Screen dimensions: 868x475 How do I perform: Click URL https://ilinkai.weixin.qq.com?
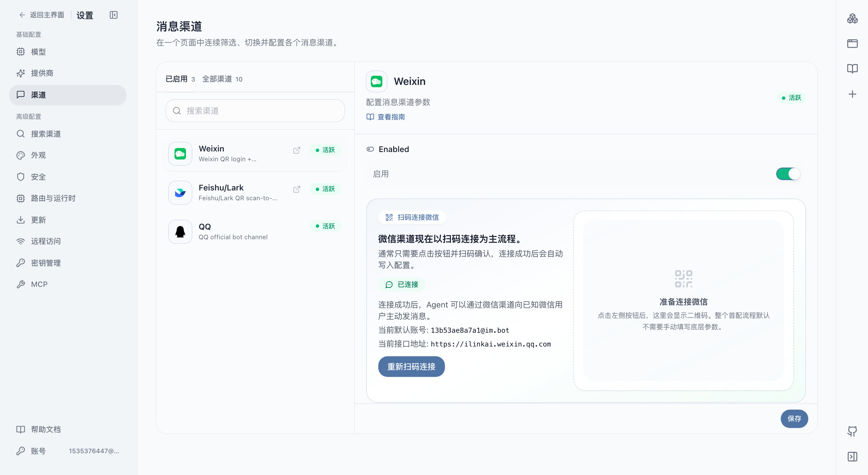(491, 344)
